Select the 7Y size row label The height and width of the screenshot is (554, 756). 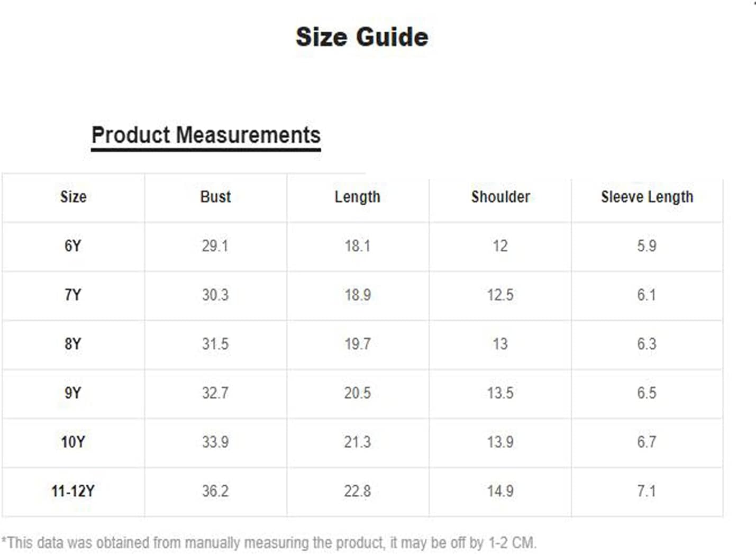click(73, 295)
